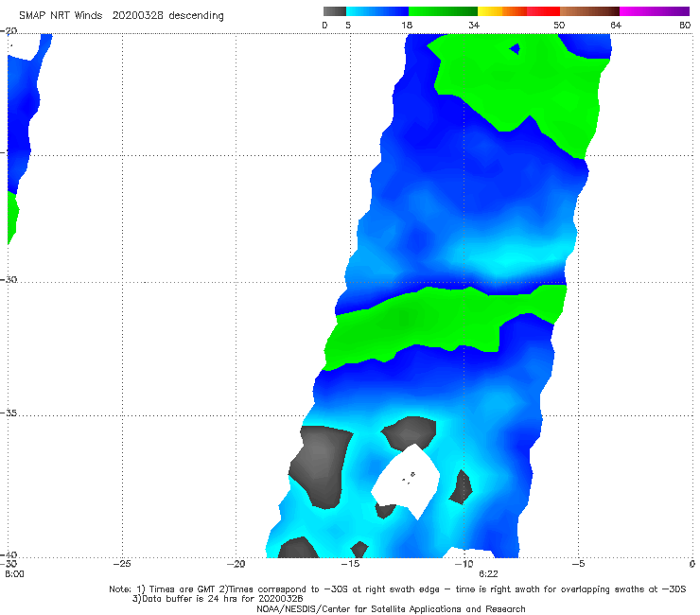Click the "-10" longitude axis label
The image size is (700, 615).
point(464,564)
